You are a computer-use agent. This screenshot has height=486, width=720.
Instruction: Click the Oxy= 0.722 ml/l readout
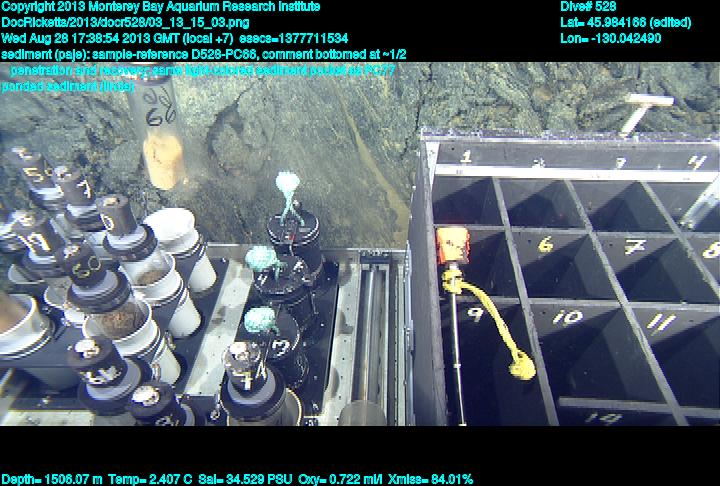coord(340,479)
